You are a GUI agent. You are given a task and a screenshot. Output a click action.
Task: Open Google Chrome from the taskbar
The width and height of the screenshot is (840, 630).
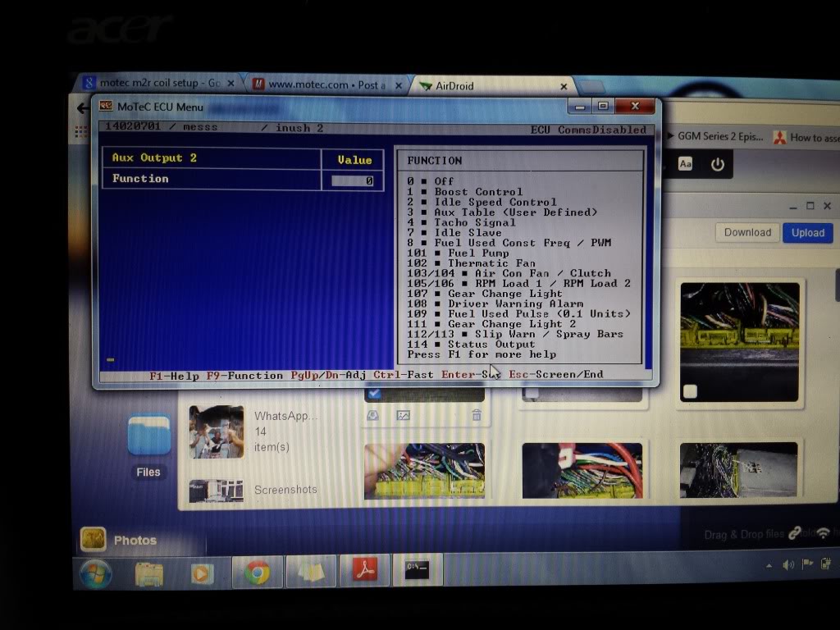[x=257, y=573]
